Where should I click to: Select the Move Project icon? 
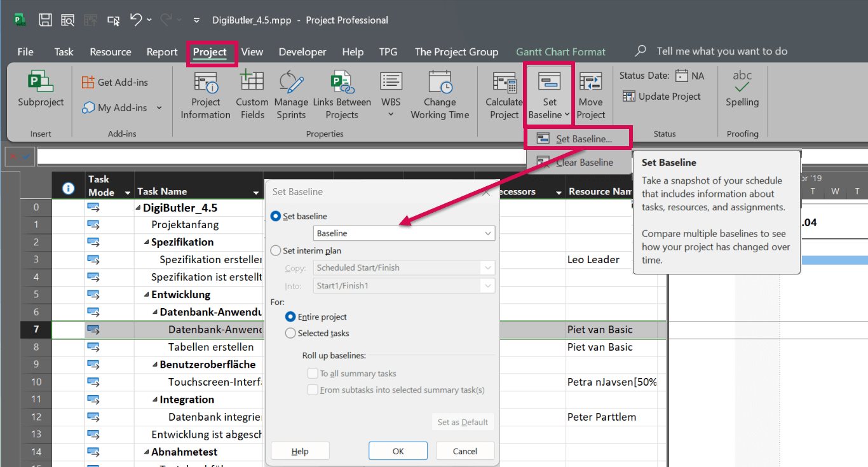click(590, 94)
